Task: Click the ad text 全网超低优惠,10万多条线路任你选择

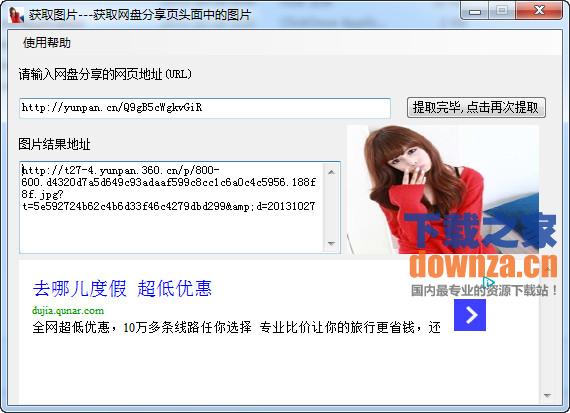Action: 142,327
